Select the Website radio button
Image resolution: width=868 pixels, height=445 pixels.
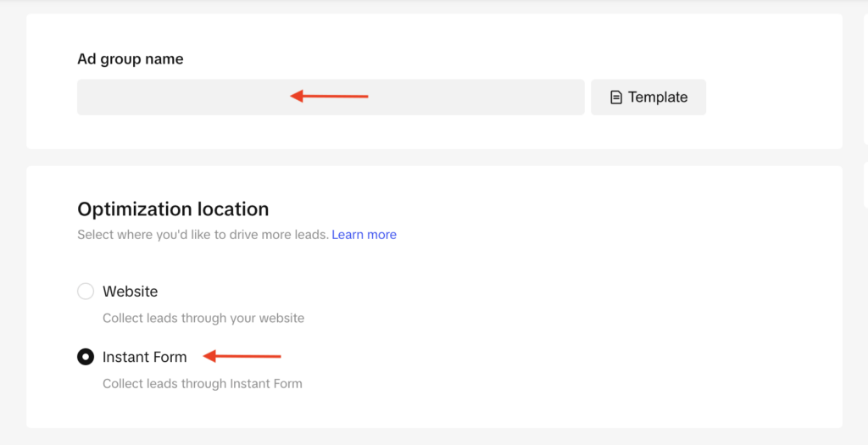(x=86, y=292)
